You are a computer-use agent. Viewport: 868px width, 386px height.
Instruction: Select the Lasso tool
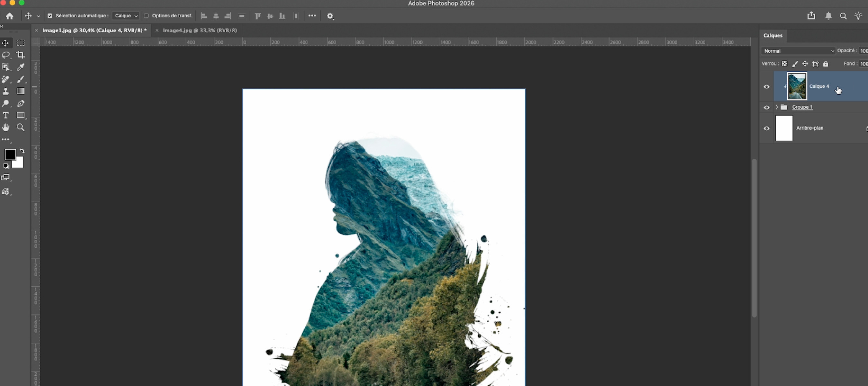[x=6, y=55]
